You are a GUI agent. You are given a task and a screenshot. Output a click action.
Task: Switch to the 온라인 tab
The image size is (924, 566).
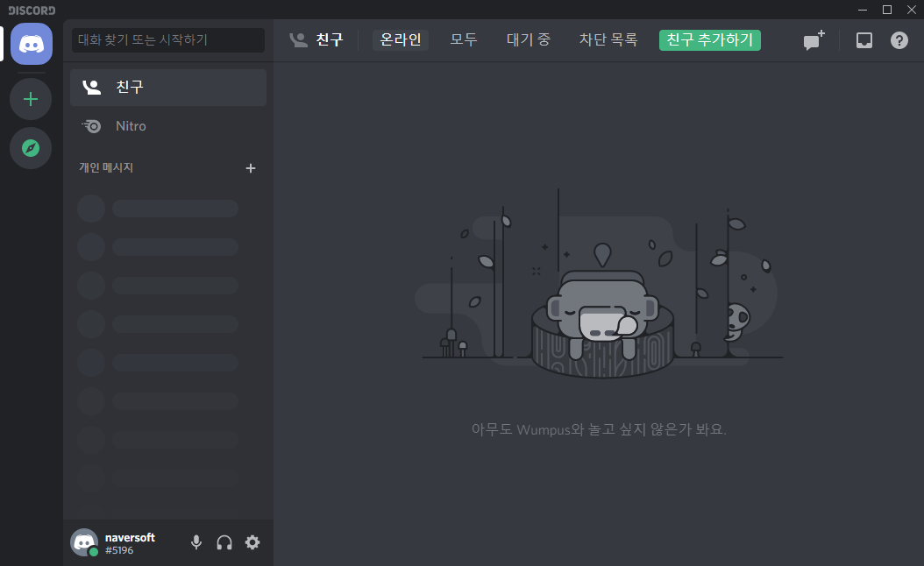pyautogui.click(x=401, y=40)
